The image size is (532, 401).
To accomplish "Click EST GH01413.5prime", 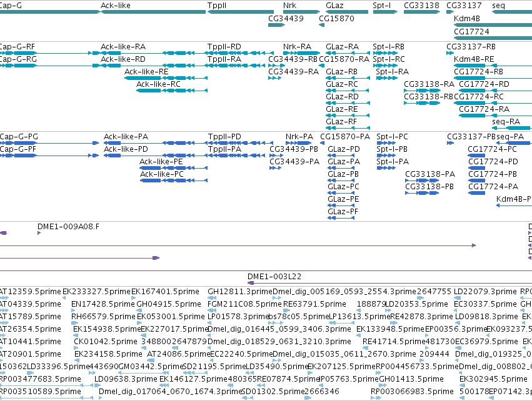I will (411, 379).
